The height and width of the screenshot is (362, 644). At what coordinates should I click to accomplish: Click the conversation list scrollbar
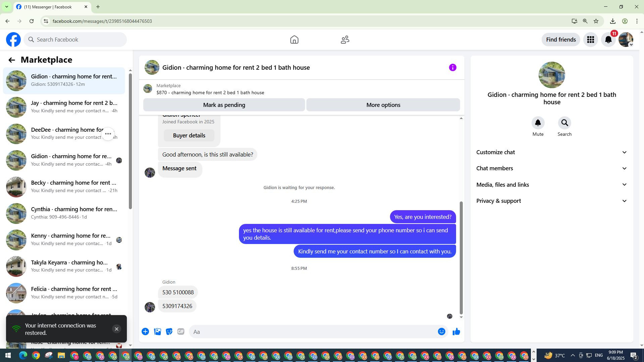coord(131,141)
